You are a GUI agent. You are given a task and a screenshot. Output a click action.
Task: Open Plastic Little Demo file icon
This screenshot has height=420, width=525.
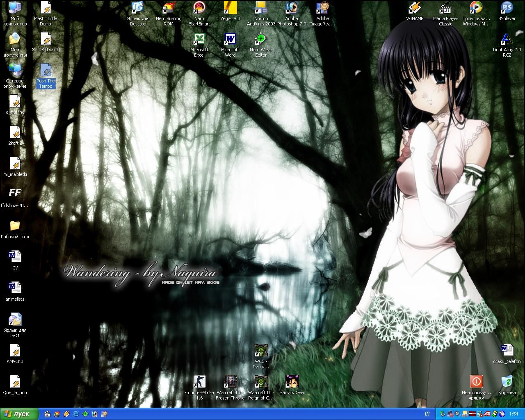coord(46,14)
